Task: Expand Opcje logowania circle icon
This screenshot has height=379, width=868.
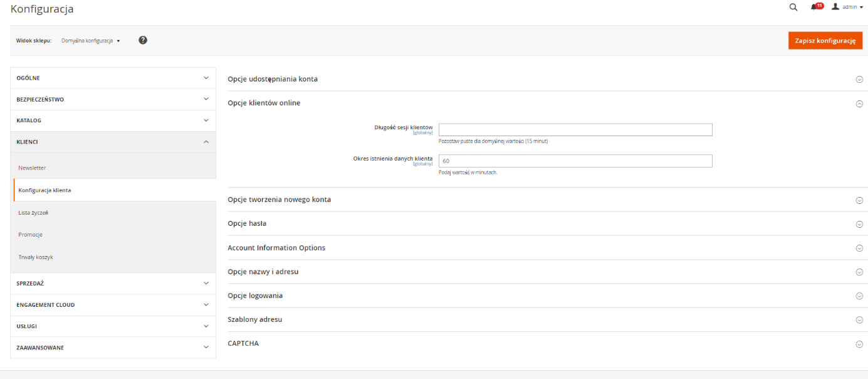Action: point(859,296)
